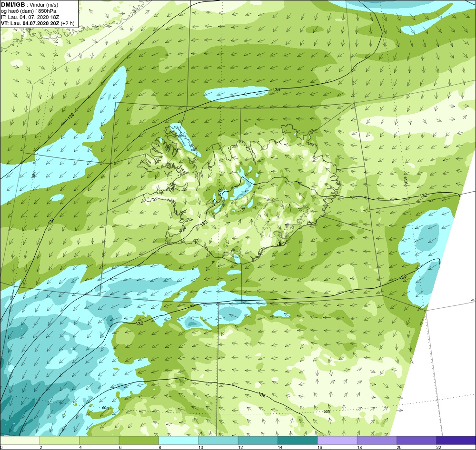Screen dimensions: 476x450
Task: Click the legend value '16'
Action: click(320, 447)
